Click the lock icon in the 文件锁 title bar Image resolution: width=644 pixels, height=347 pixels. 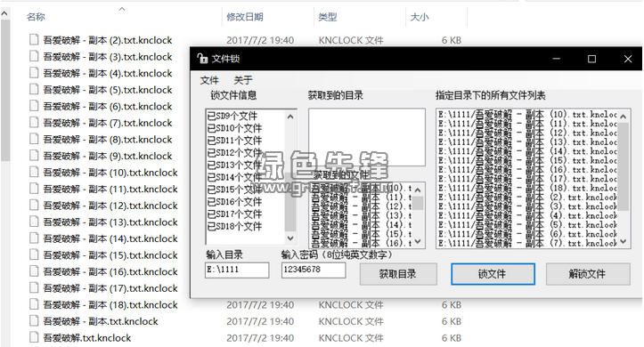(202, 59)
